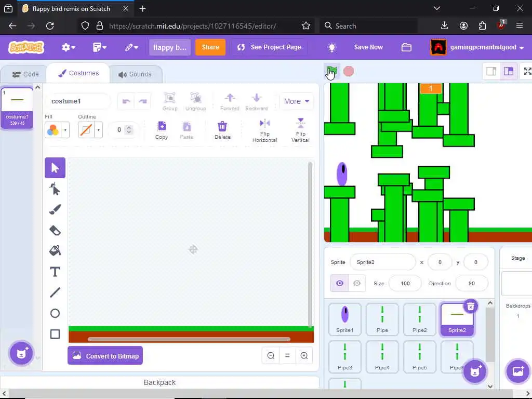
Task: Click the outline width stepper arrows
Action: (x=129, y=130)
